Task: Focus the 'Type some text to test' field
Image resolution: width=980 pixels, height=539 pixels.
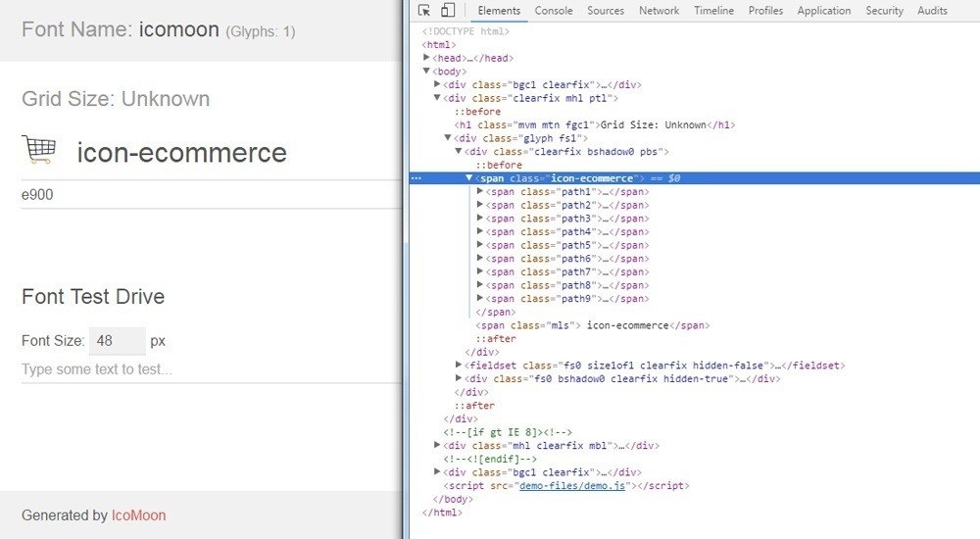Action: coord(212,369)
